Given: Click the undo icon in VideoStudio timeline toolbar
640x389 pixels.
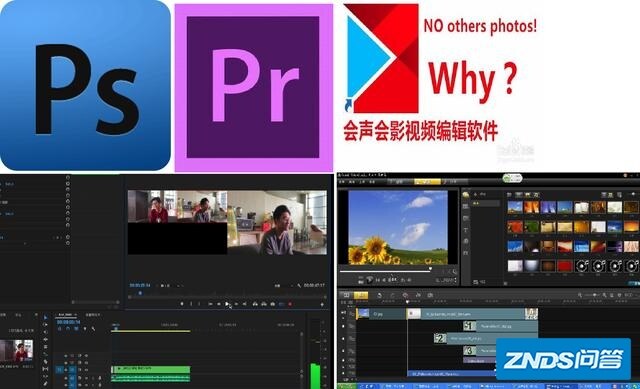Looking at the screenshot, I should 380,295.
